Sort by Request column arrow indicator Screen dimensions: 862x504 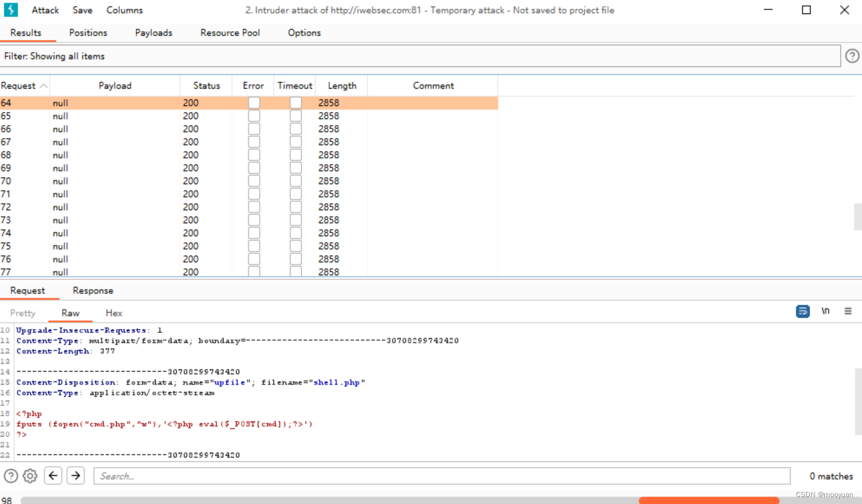point(43,86)
